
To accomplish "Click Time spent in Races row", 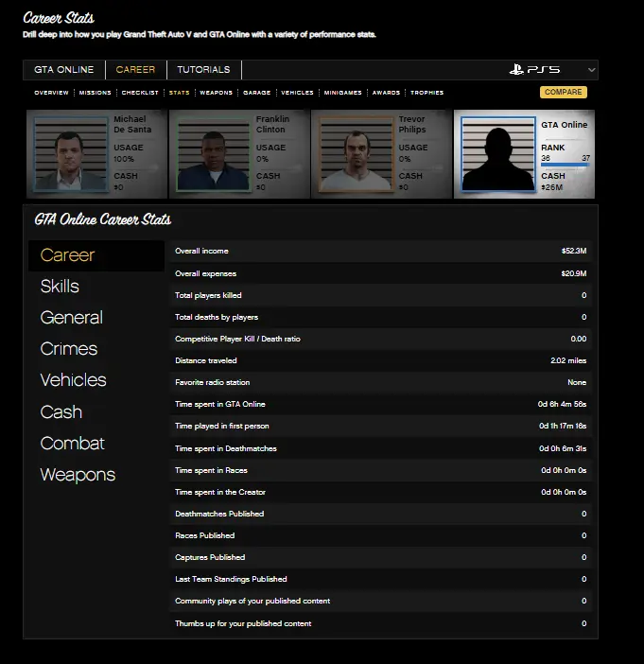I will 381,470.
